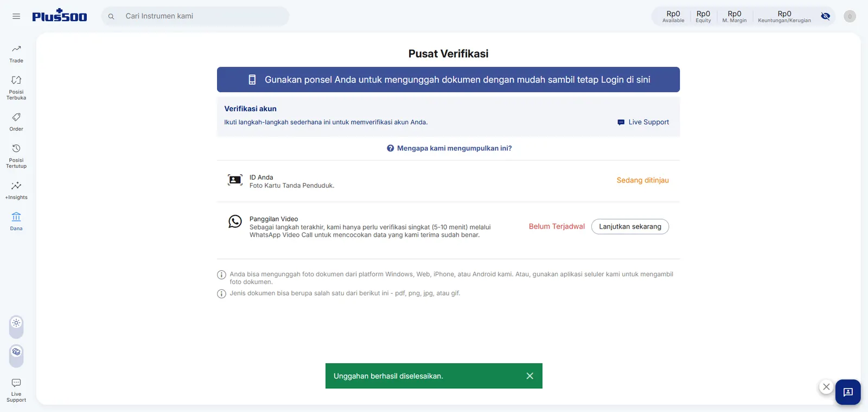868x412 pixels.
Task: Click the Pusat Verifikasi heading
Action: click(x=448, y=54)
